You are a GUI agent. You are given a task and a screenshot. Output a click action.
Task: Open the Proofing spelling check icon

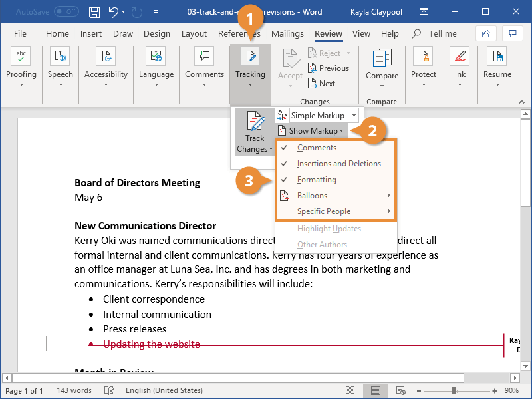coord(21,57)
